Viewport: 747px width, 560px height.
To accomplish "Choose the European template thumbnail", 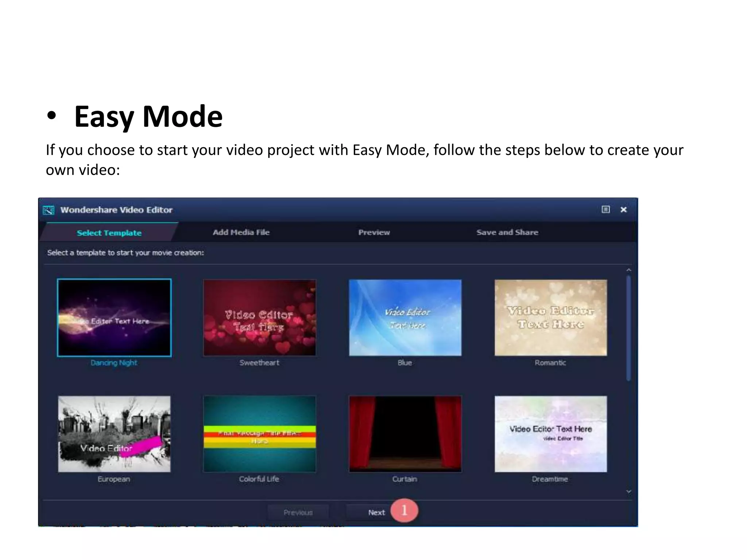I will (x=114, y=434).
